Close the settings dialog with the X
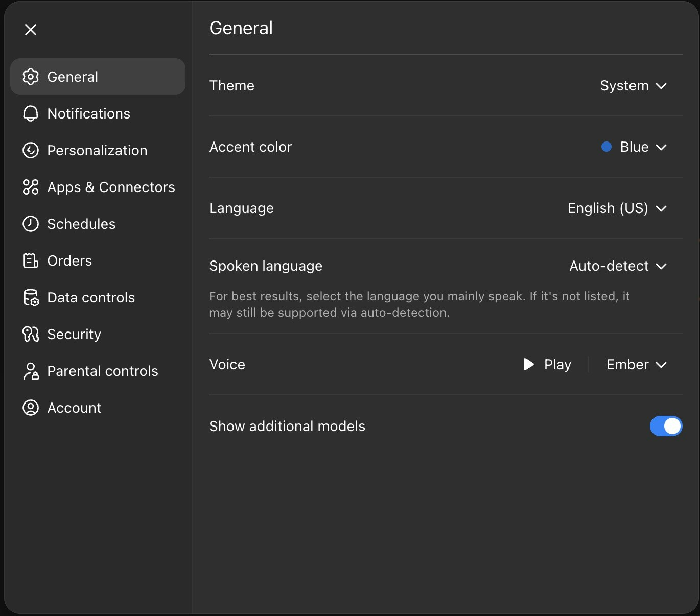The image size is (700, 616). pyautogui.click(x=31, y=29)
